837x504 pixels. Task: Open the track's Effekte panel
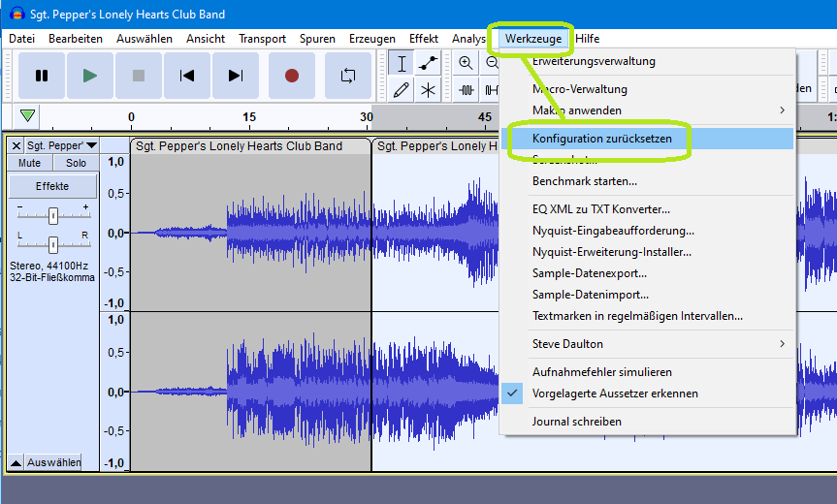click(x=52, y=186)
